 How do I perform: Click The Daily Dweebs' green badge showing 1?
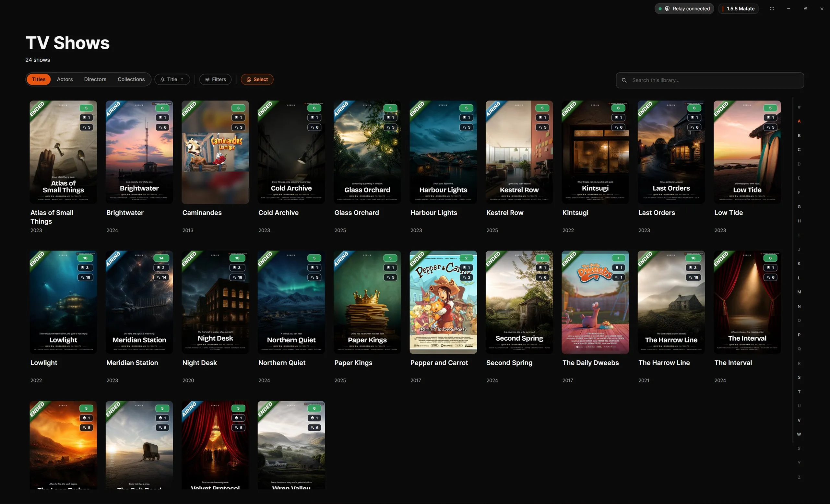pos(619,258)
